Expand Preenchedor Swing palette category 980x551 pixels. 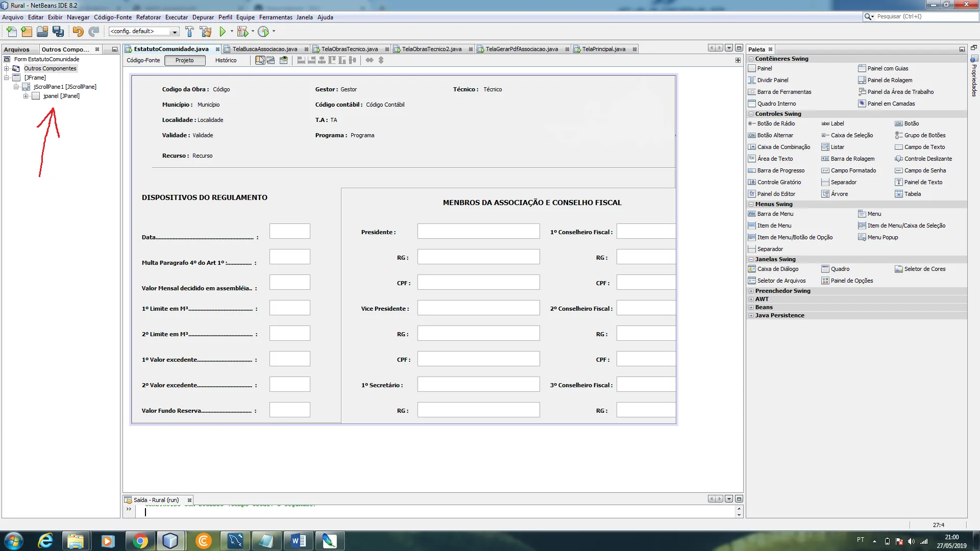[751, 291]
